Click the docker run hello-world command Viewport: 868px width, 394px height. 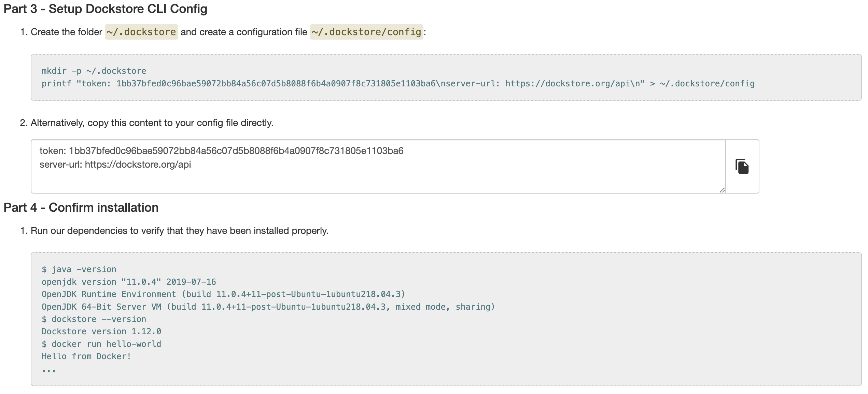coord(101,344)
